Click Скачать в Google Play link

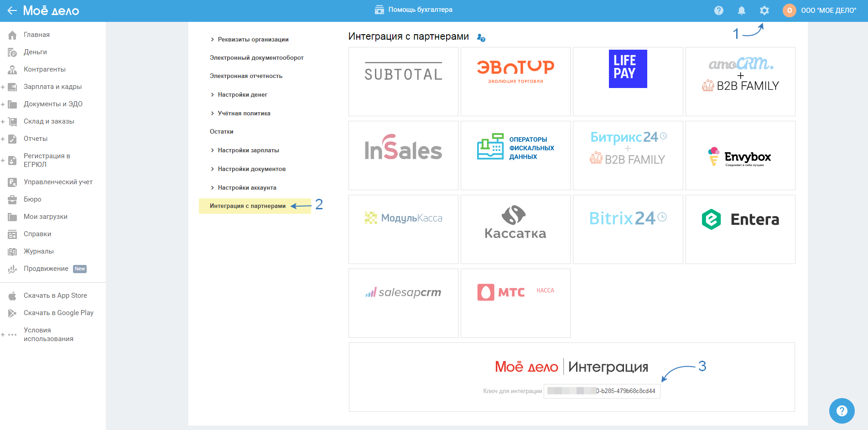pos(58,313)
